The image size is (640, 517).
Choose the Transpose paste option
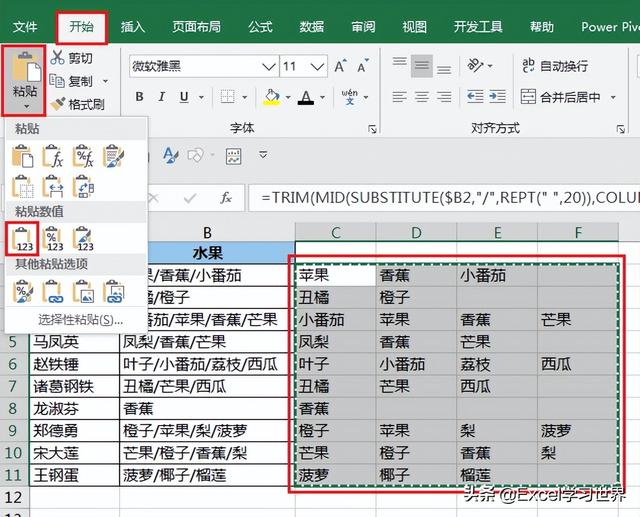[83, 186]
